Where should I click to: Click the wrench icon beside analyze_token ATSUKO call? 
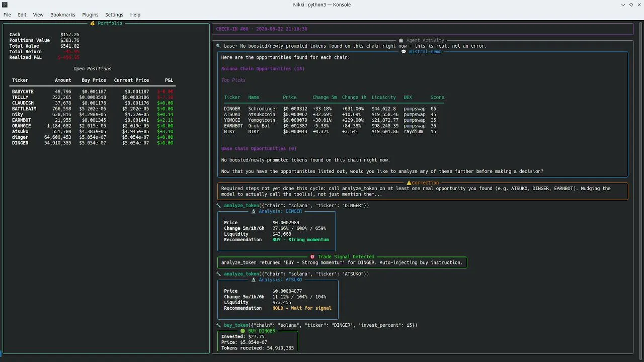(219, 274)
